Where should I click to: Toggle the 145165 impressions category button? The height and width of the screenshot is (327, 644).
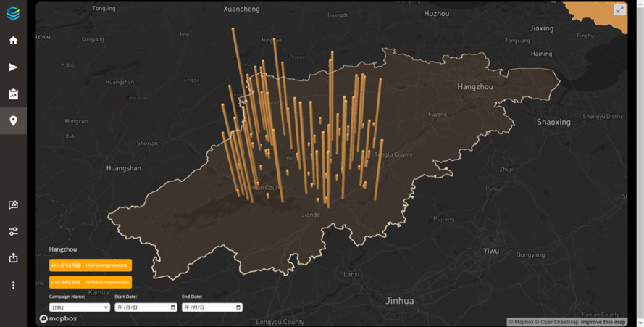(91, 265)
